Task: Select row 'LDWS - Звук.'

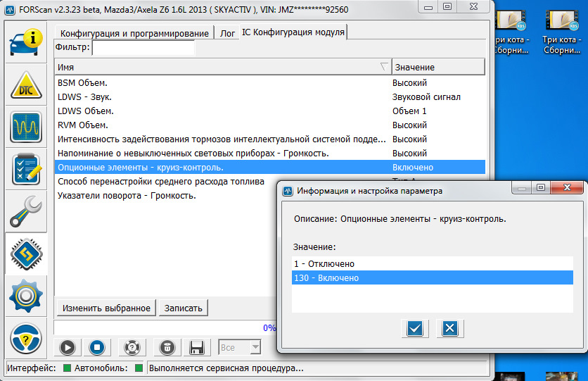Action: (269, 97)
